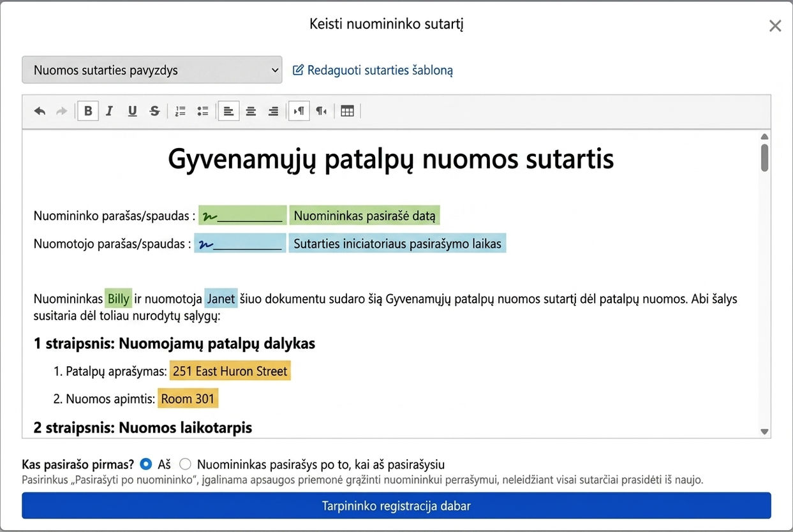
Task: Click the edit pencil icon beside Redaguoti
Action: click(x=298, y=70)
